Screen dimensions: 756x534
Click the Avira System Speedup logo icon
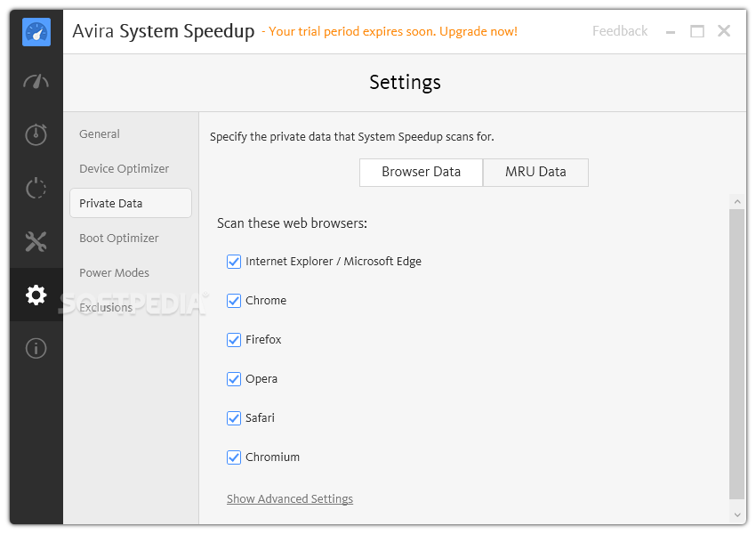36,32
